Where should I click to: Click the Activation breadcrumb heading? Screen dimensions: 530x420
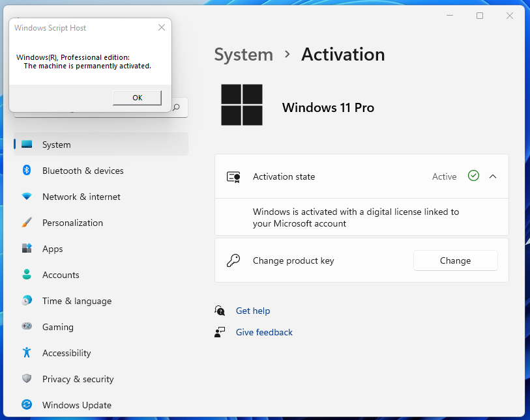(343, 54)
